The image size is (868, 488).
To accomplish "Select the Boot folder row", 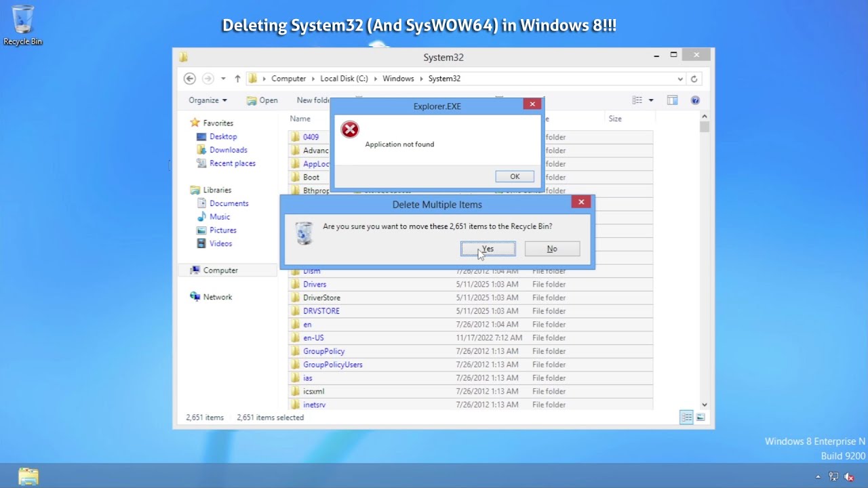I will coord(311,177).
